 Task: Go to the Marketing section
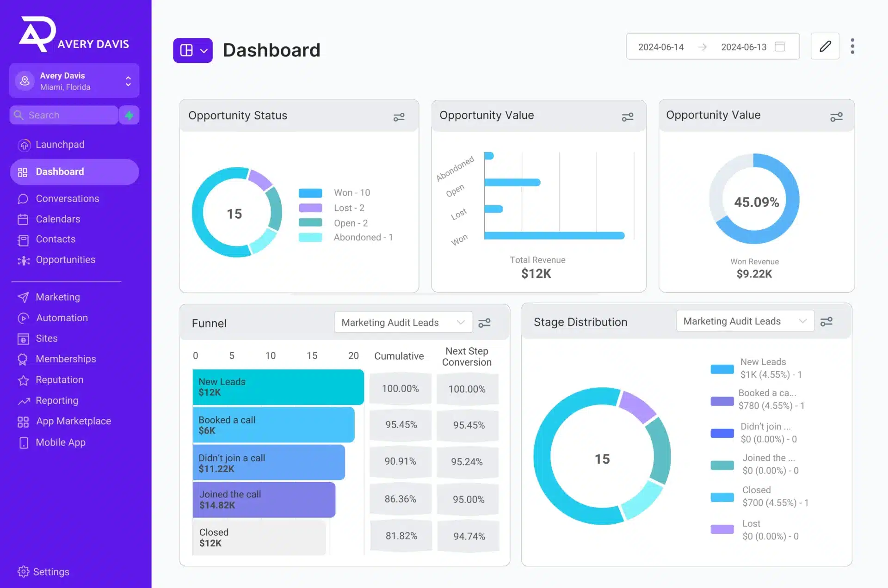(x=58, y=297)
